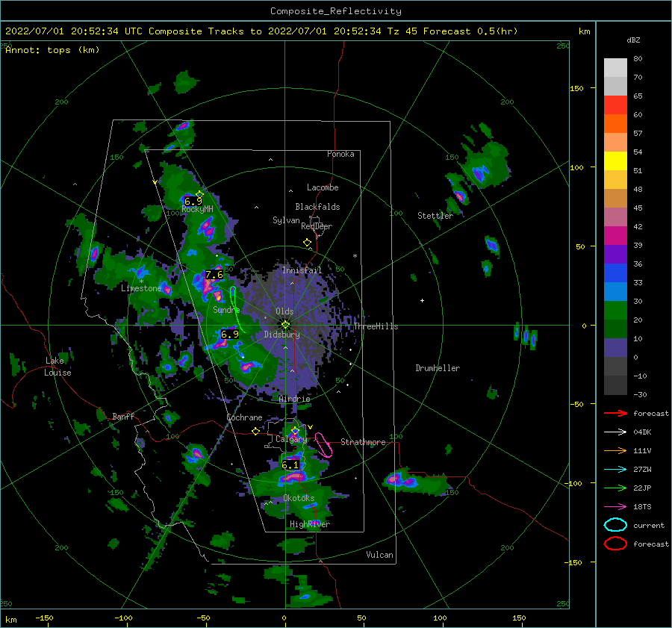
Task: Click the 150 tick on right km axis
Action: click(576, 88)
